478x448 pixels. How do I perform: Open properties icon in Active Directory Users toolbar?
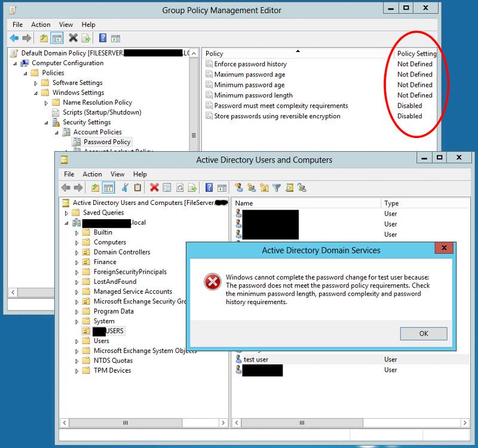click(x=167, y=188)
